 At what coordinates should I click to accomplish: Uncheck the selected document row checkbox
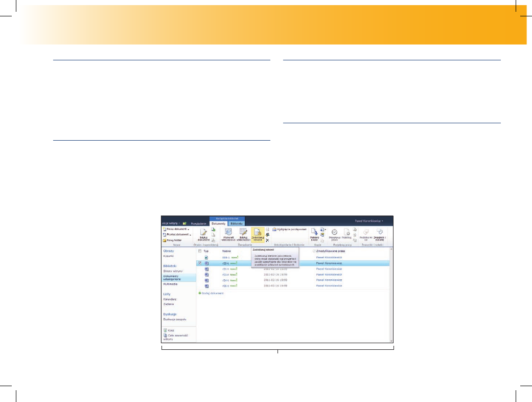pyautogui.click(x=200, y=263)
